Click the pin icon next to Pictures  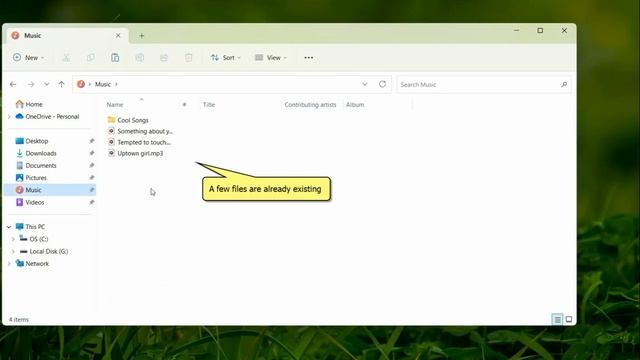[92, 178]
